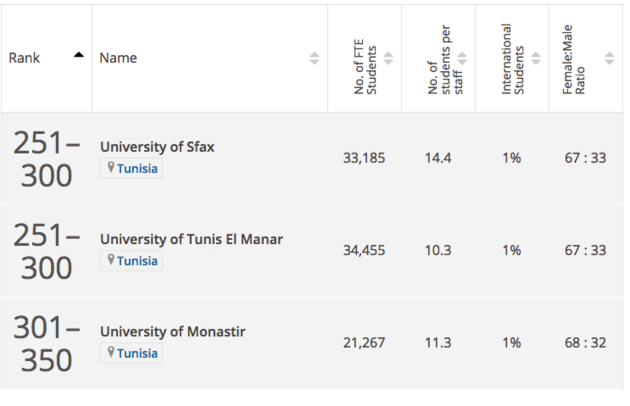
Task: Sort by students per staff arrows
Action: [x=462, y=58]
